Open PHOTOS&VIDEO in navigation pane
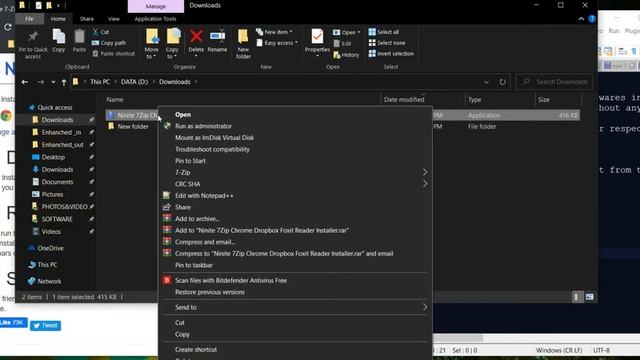640x360 pixels. coord(64,207)
